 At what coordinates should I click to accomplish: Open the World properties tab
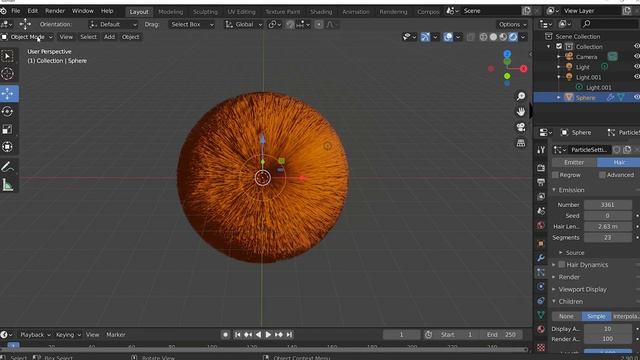tap(541, 225)
